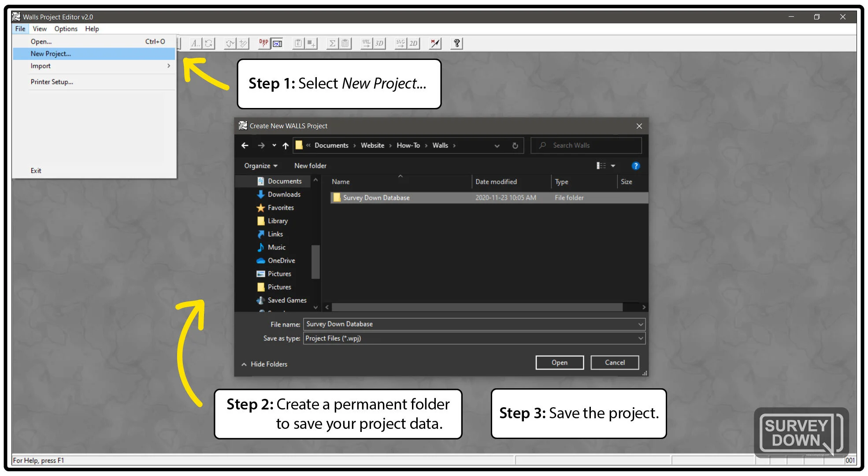
Task: Click the help question mark toolbar icon
Action: [x=456, y=43]
